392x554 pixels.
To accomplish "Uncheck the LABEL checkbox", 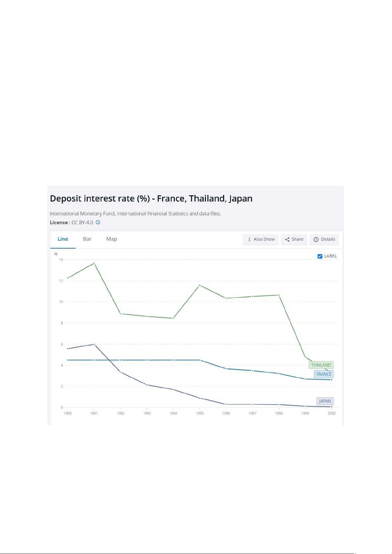I will [x=320, y=256].
